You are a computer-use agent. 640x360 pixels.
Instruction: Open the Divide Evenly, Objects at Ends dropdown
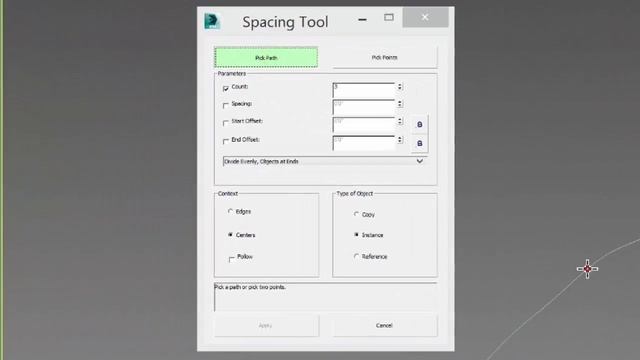(x=325, y=161)
